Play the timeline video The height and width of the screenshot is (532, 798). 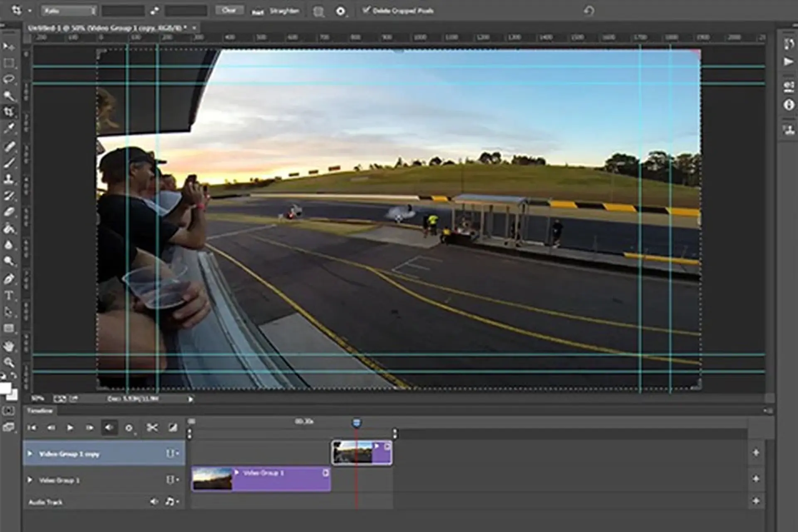(70, 427)
